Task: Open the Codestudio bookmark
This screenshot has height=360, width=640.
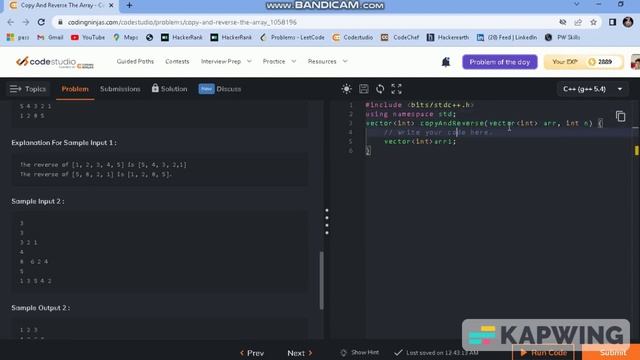Action: coord(353,37)
